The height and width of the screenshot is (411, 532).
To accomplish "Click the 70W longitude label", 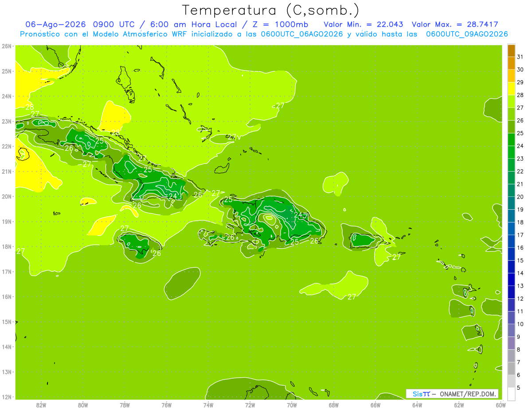I will (x=292, y=404).
